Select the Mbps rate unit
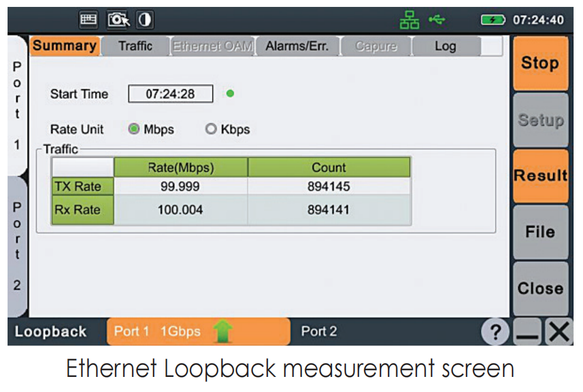Screen dimensions: 583x392 tap(134, 129)
